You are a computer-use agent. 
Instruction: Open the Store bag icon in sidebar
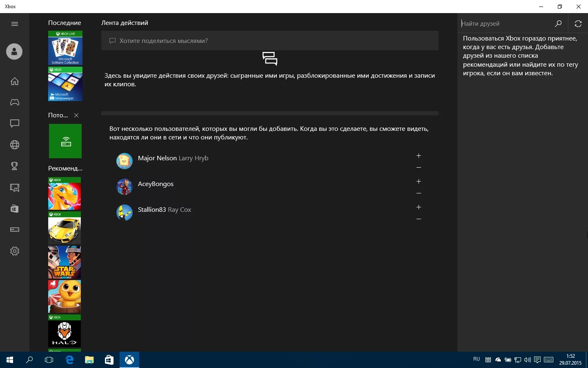[x=15, y=209]
